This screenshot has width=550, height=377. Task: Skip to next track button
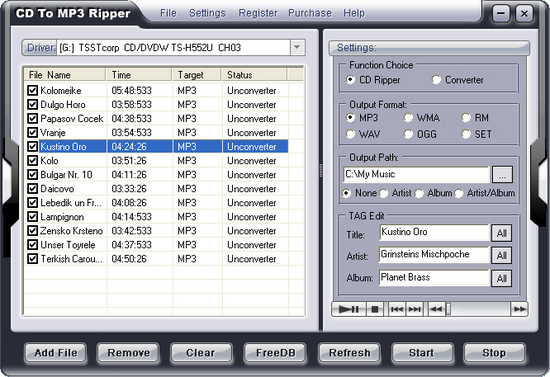(414, 309)
